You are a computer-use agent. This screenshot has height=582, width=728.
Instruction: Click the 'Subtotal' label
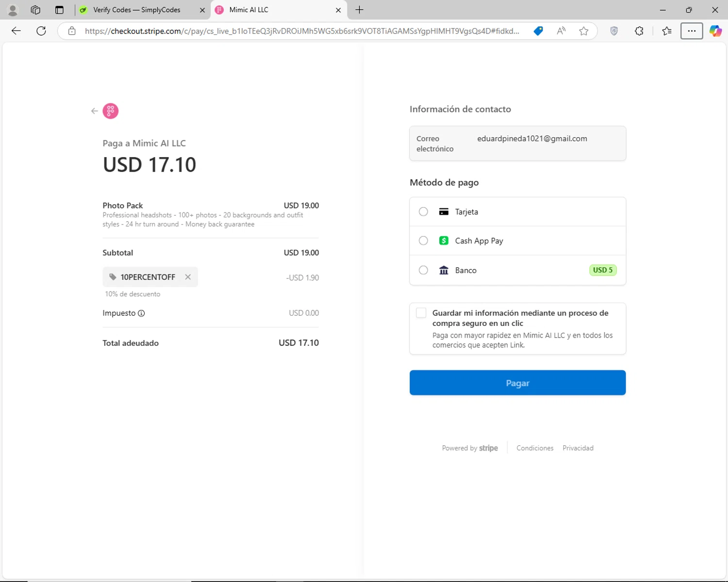point(117,253)
